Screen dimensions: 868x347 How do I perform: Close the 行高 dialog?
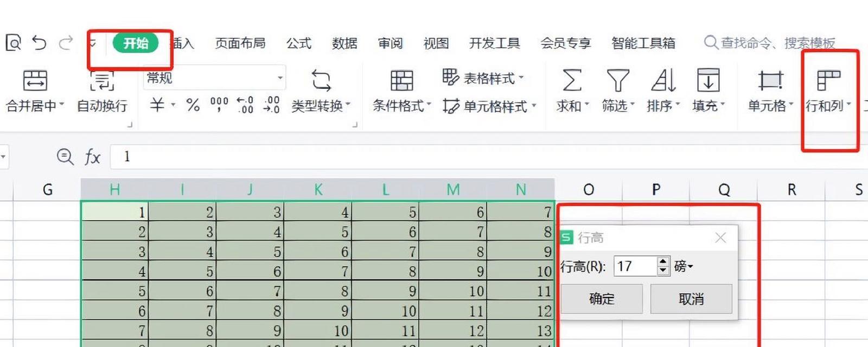click(x=720, y=237)
